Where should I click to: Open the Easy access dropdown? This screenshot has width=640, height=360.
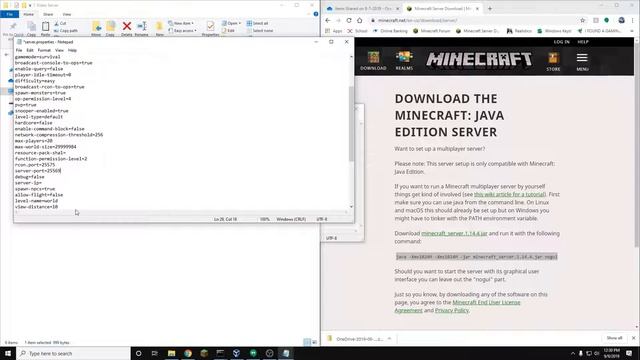coord(182,31)
